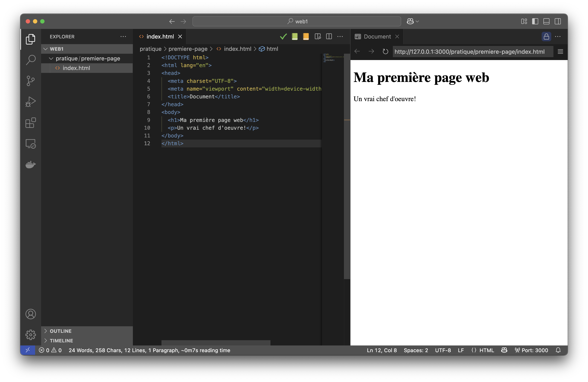Image resolution: width=588 pixels, height=382 pixels.
Task: Open the Manage settings gear
Action: 31,335
